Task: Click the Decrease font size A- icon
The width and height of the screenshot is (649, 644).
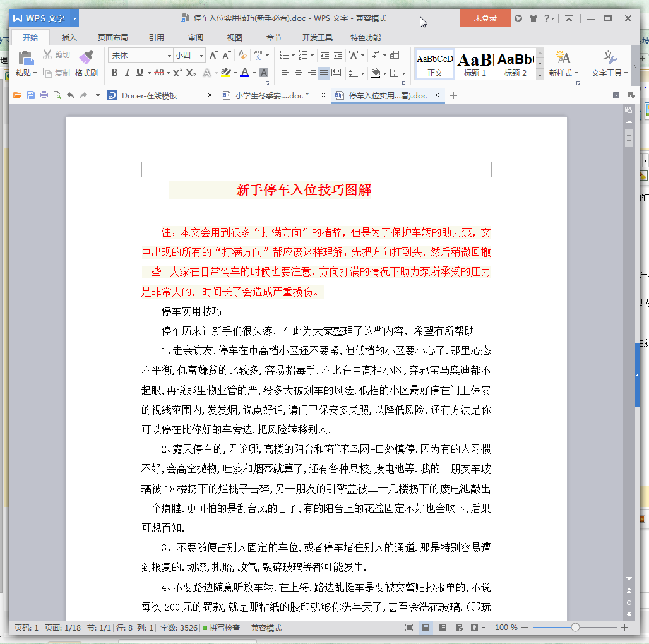Action: pos(227,55)
